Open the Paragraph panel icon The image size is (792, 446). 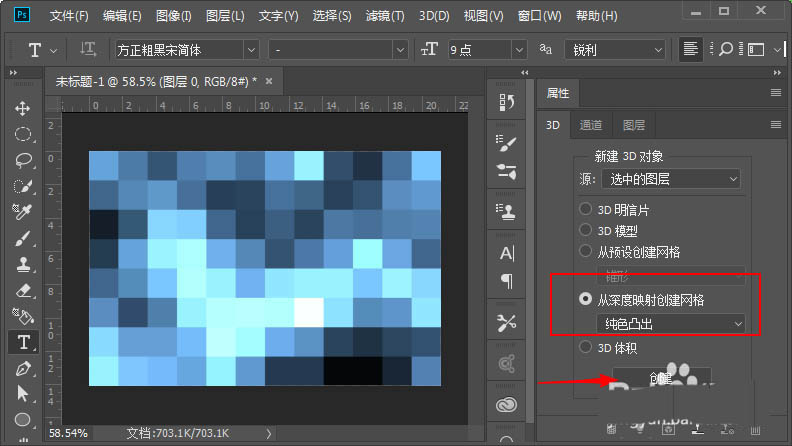pyautogui.click(x=506, y=281)
